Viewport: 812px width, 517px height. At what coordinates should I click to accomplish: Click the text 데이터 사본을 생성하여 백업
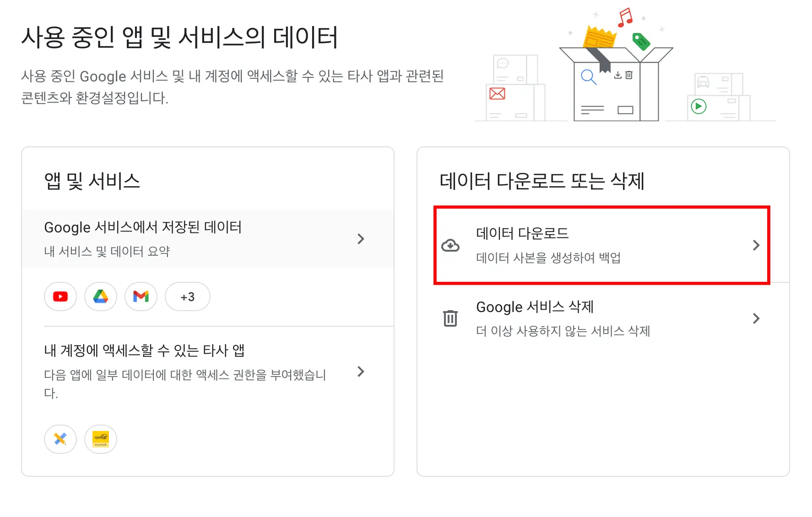click(x=548, y=258)
